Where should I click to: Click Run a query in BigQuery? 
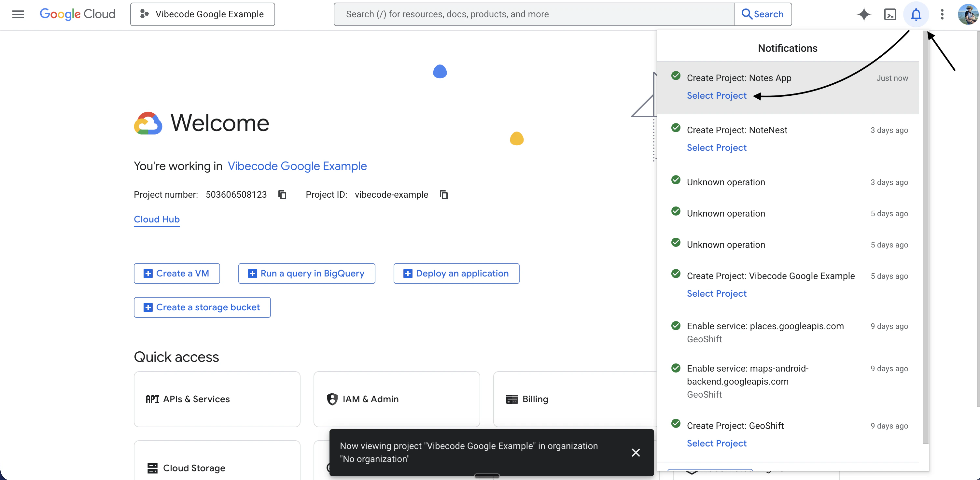pyautogui.click(x=306, y=273)
